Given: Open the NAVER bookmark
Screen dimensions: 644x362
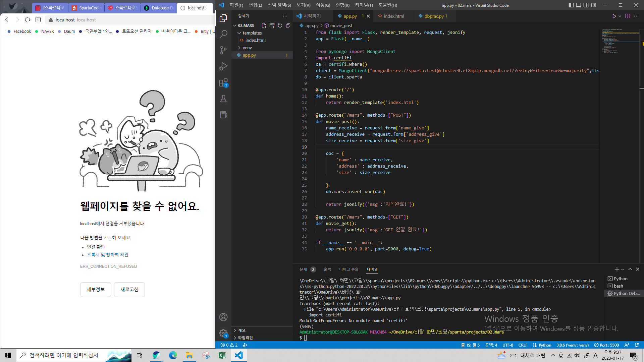Looking at the screenshot, I should coord(45,31).
